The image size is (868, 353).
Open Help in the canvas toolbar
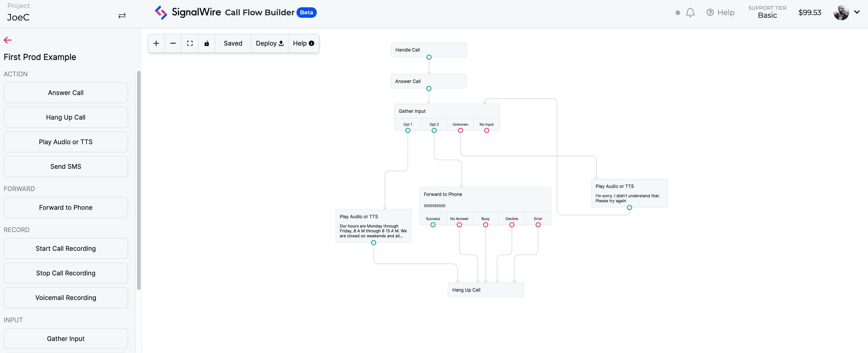click(x=303, y=43)
